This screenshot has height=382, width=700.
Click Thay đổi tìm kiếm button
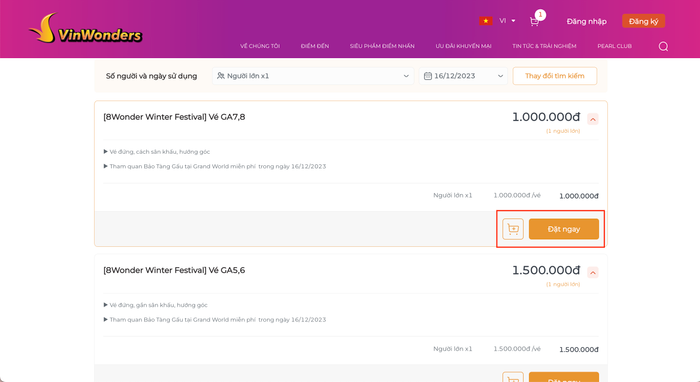(x=554, y=76)
